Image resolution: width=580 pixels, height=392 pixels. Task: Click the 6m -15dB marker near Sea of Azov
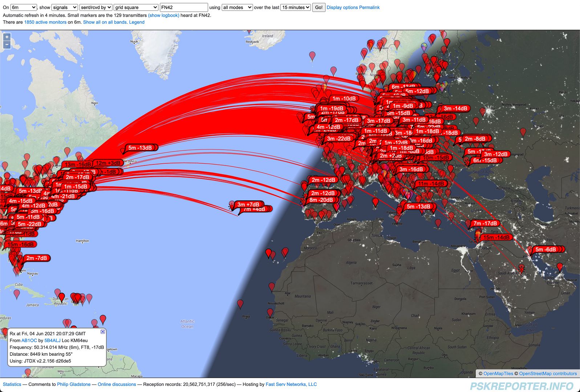[485, 160]
